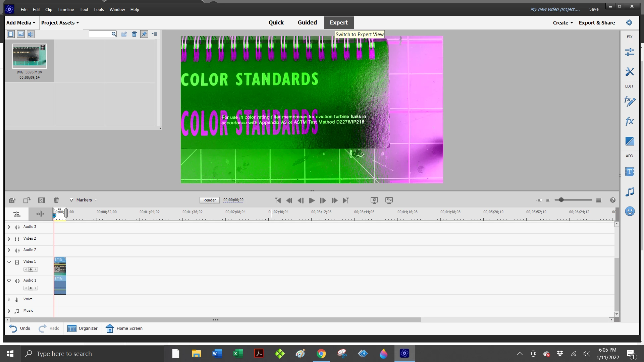
Task: Adjust the timeline zoom slider
Action: 561,200
